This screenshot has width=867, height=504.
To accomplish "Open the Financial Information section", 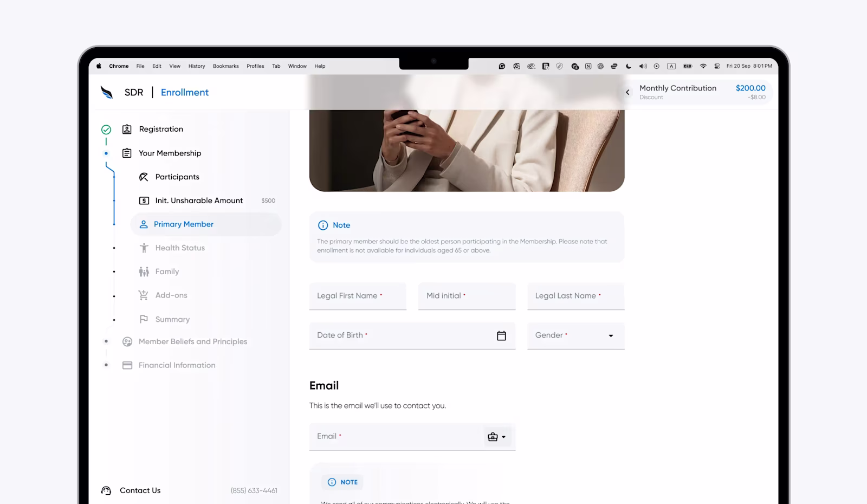I will 177,365.
